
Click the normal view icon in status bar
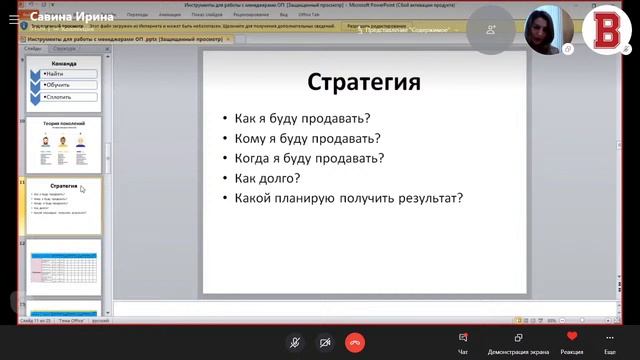tap(518, 321)
